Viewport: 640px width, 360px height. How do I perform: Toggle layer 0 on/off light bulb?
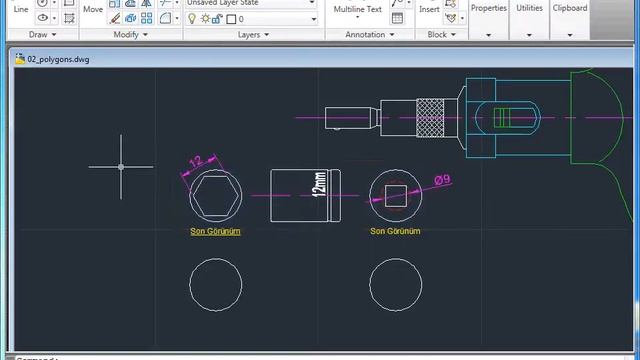(192, 19)
